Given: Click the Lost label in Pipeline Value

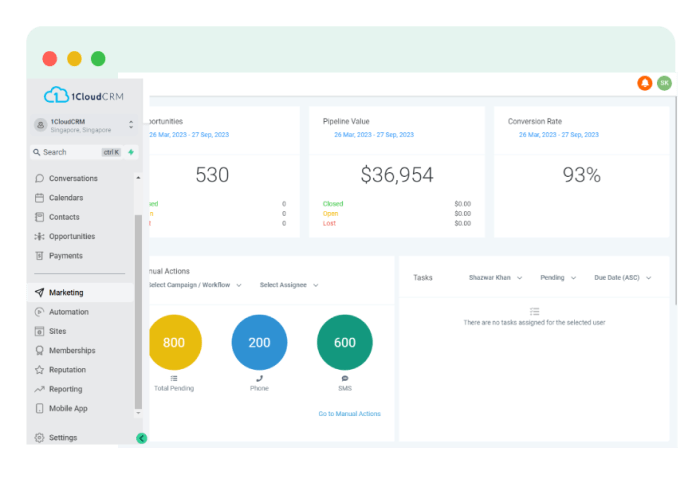Looking at the screenshot, I should 329,223.
